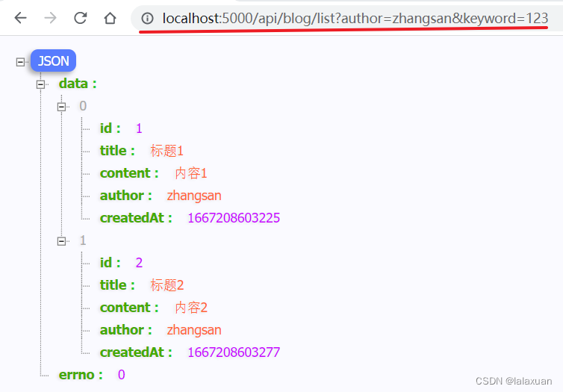Reload the page with refresh icon
This screenshot has height=392, width=563.
click(80, 18)
